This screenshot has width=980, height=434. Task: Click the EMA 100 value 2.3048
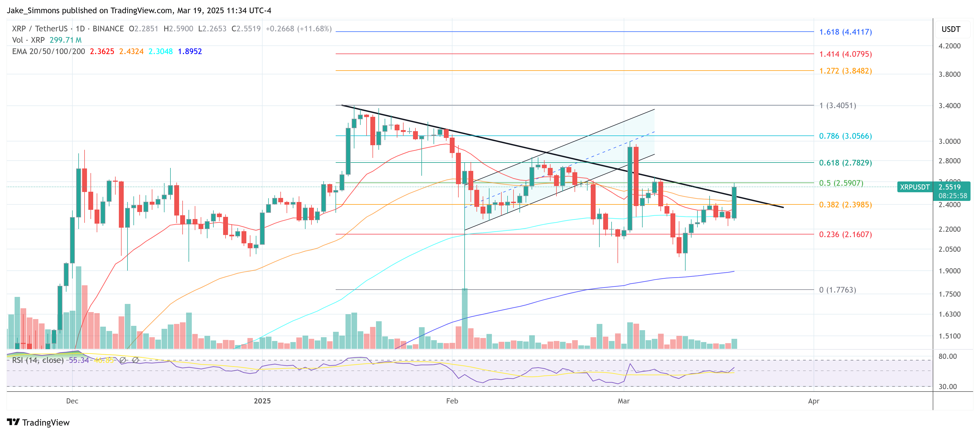click(160, 51)
